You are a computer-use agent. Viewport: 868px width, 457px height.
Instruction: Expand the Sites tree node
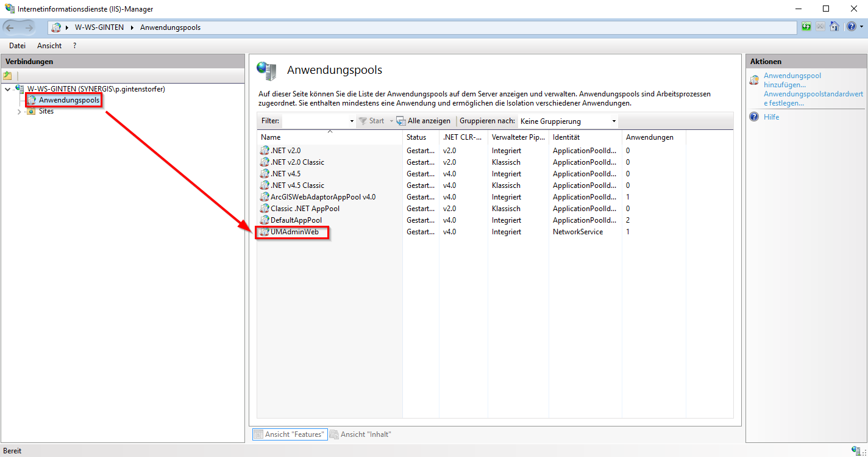[x=18, y=111]
